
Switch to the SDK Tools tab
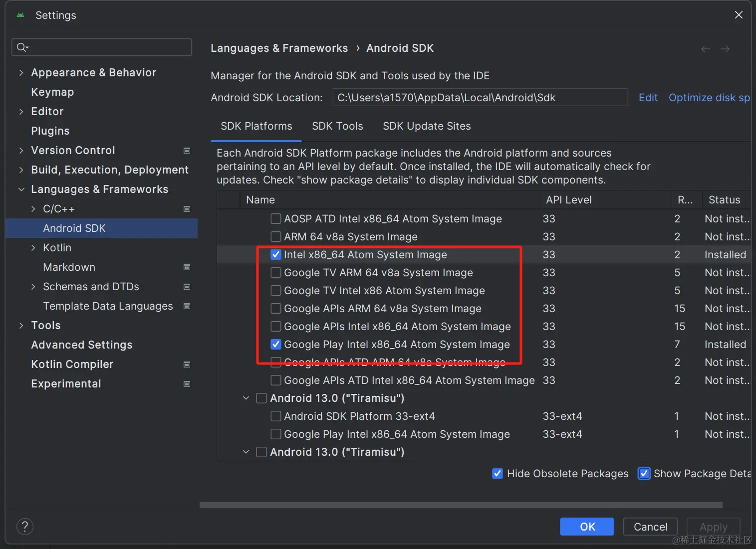click(x=337, y=126)
